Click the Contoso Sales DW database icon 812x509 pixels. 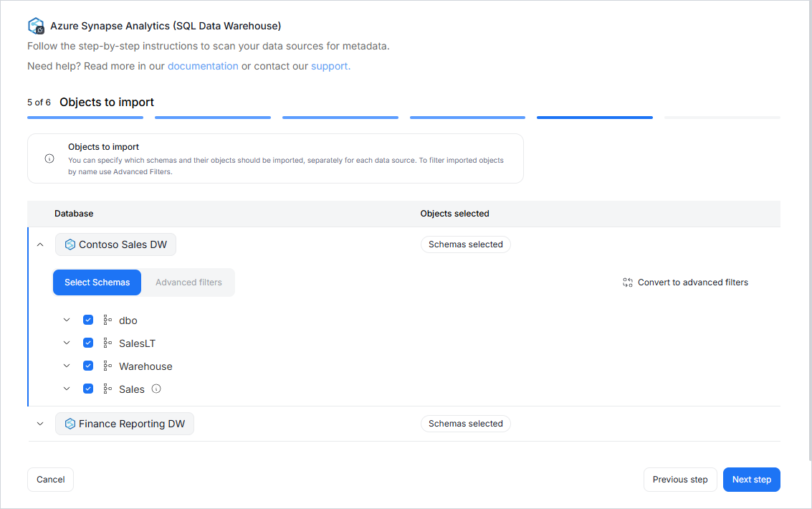pyautogui.click(x=70, y=244)
